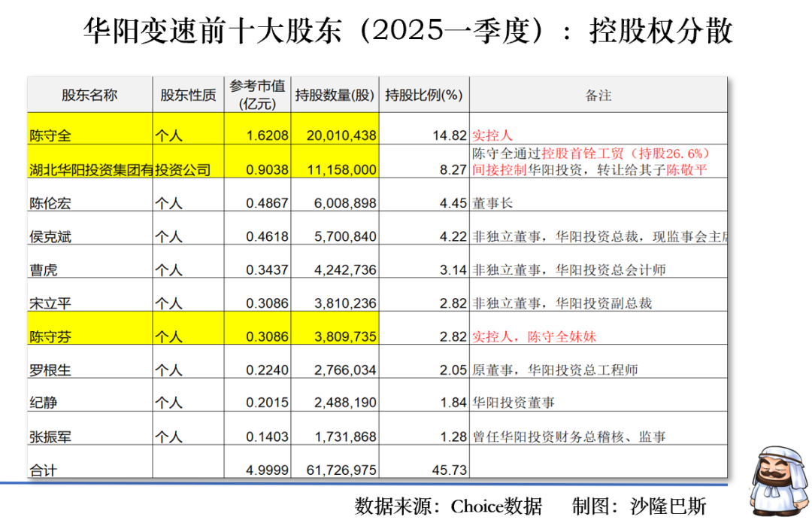This screenshot has width=812, height=520.
Task: Select the note 华阳投资董事
Action: click(x=514, y=403)
